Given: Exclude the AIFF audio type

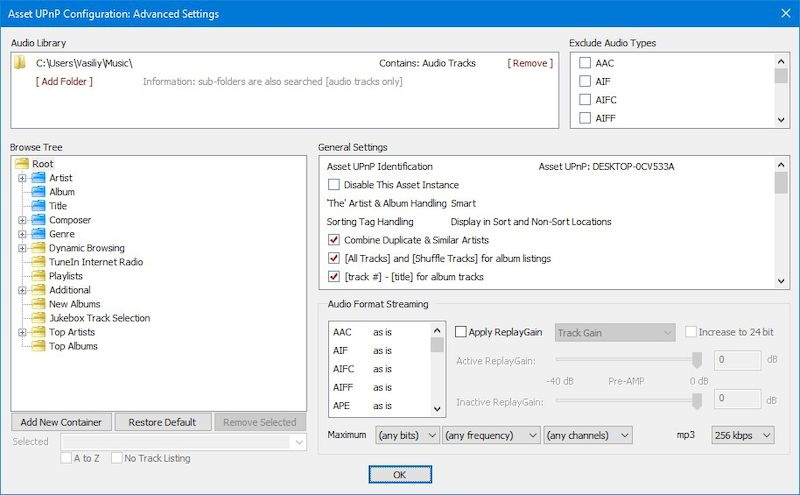Looking at the screenshot, I should coord(585,118).
